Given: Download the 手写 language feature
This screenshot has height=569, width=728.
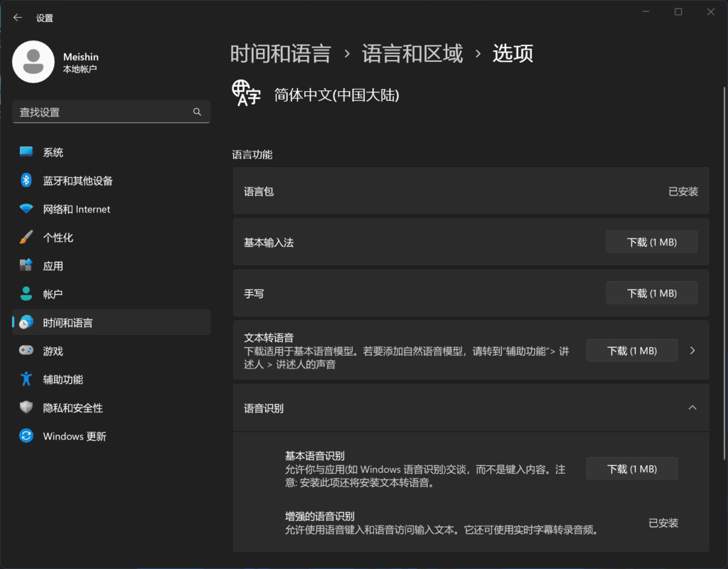Looking at the screenshot, I should pos(651,292).
